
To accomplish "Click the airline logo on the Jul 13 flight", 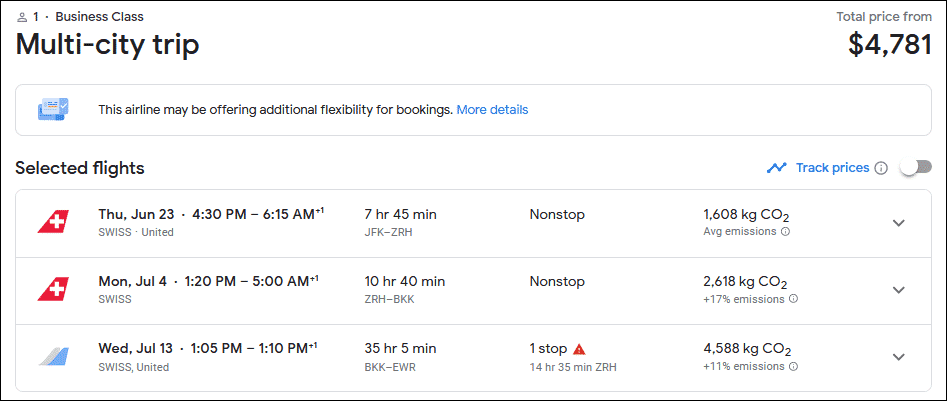I will 53,357.
